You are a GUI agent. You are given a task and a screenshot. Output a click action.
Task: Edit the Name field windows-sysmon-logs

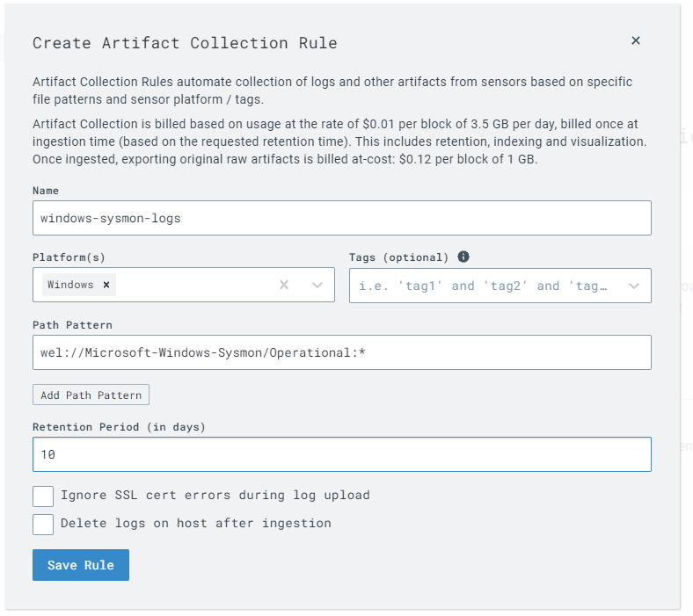point(341,218)
